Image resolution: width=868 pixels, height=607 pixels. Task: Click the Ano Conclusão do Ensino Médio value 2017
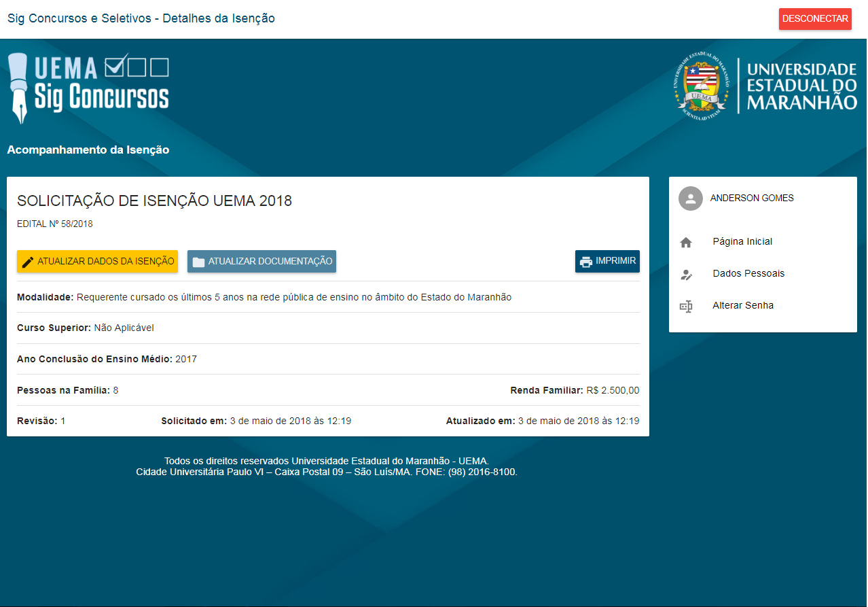coord(186,359)
